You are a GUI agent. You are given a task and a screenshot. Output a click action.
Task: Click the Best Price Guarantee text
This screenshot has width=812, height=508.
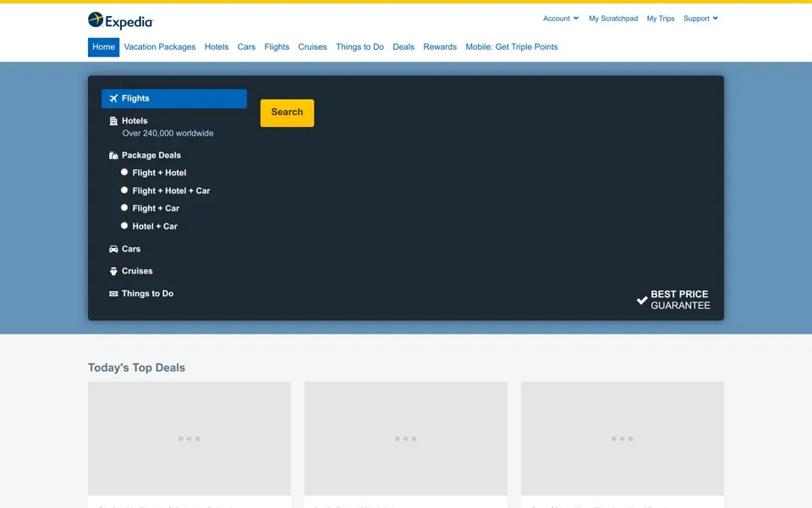pyautogui.click(x=680, y=300)
